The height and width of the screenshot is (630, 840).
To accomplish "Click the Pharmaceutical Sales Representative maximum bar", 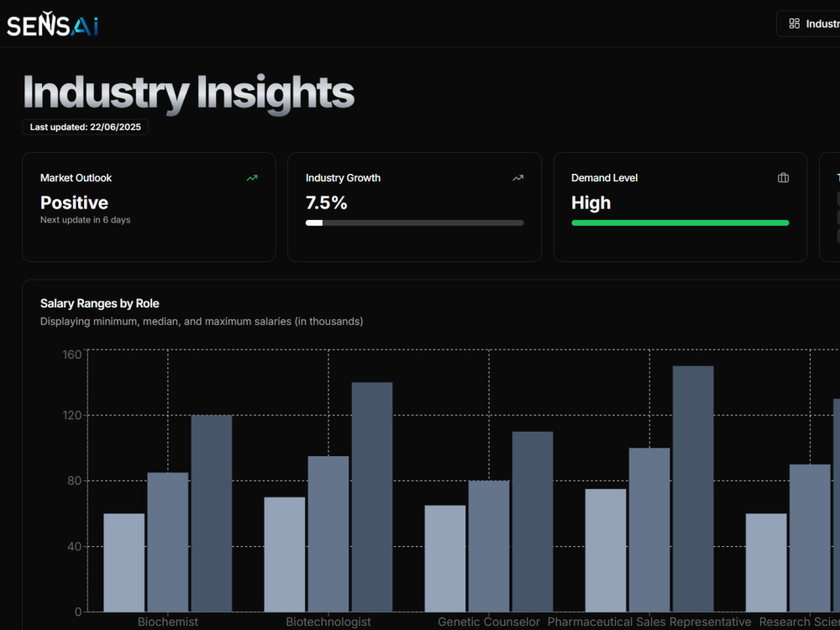I will tap(693, 489).
